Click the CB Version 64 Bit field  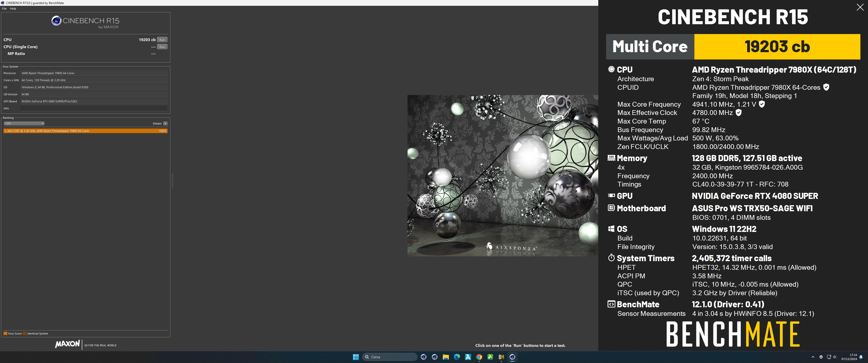[94, 94]
